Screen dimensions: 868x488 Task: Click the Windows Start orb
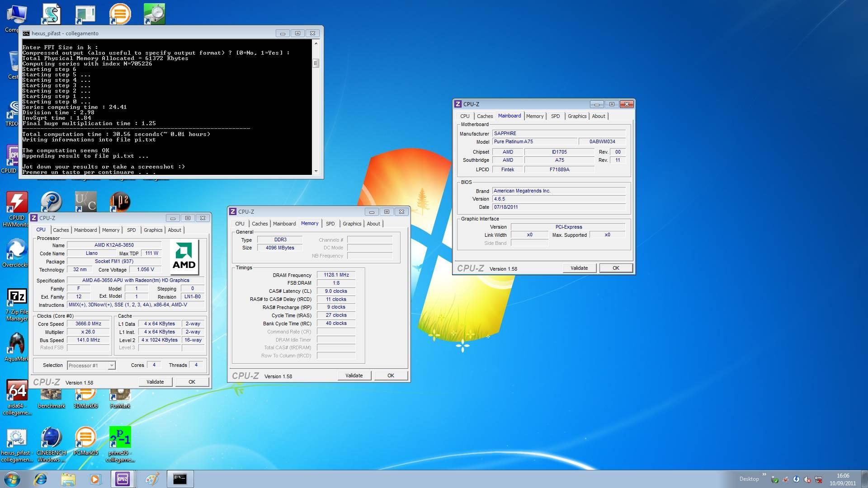[12, 479]
